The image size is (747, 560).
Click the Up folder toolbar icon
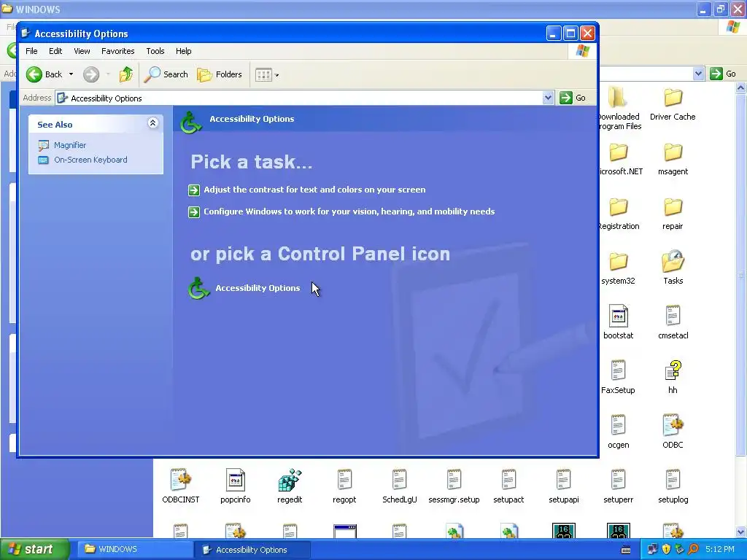pyautogui.click(x=125, y=74)
